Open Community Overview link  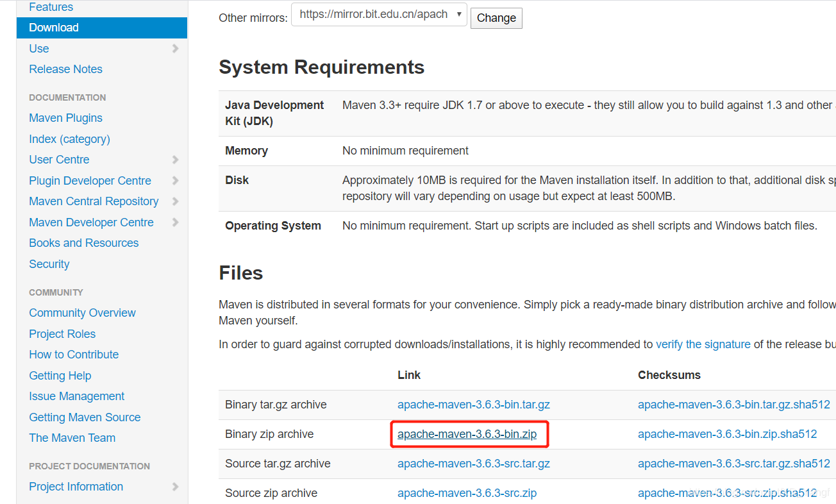click(82, 313)
